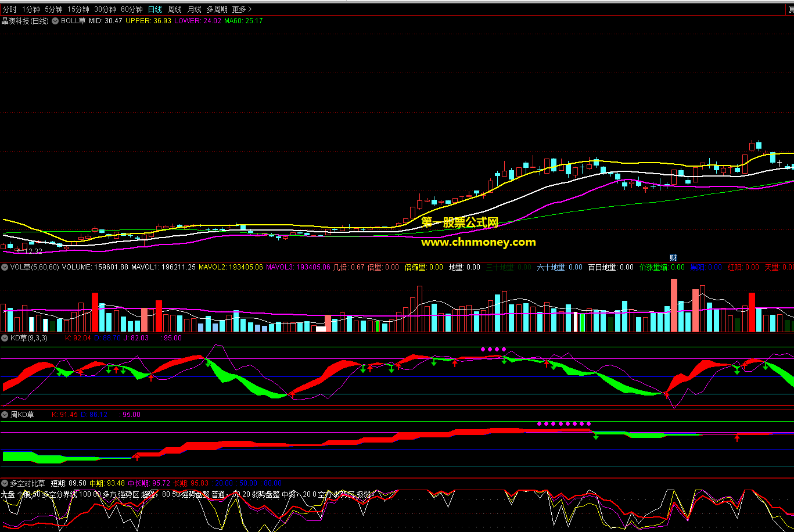Click the stock name 晶赛科技(日线)

pyautogui.click(x=25, y=21)
